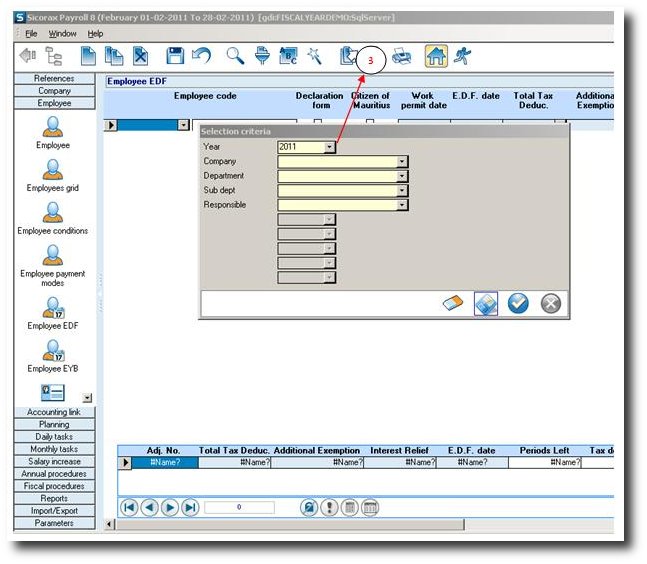Confirm selection with blue checkmark button

coord(517,304)
